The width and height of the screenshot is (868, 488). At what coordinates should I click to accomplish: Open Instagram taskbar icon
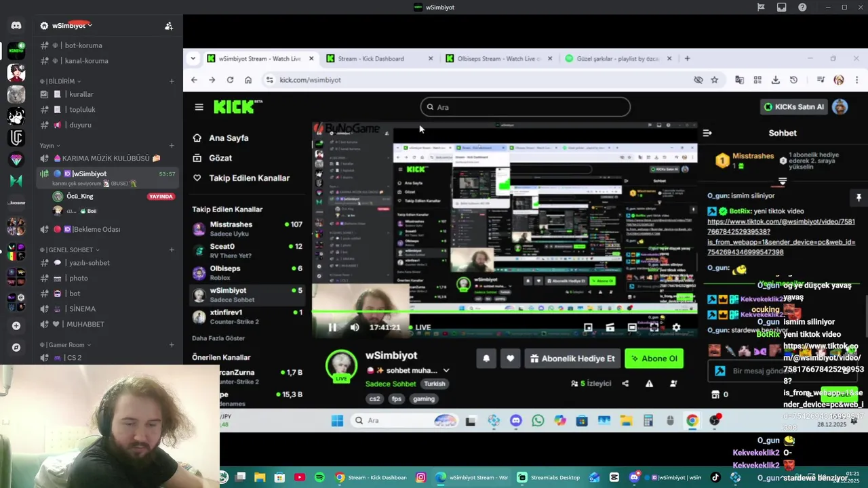(x=420, y=477)
